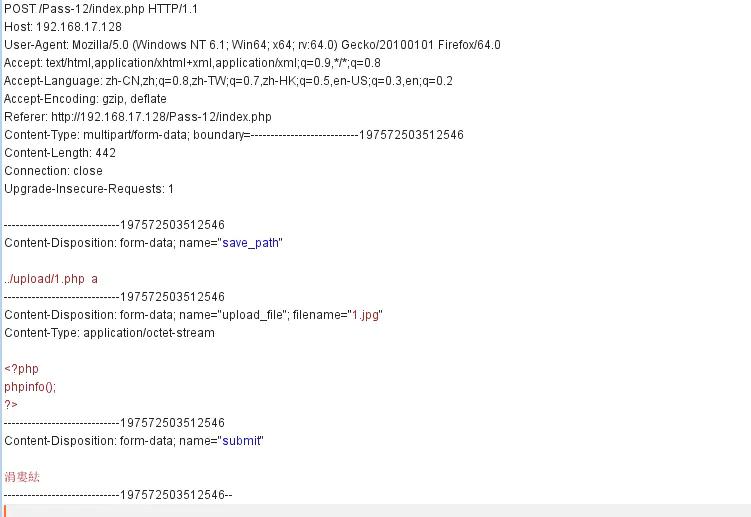
Task: Select the Accept-Language header line
Action: click(x=228, y=80)
